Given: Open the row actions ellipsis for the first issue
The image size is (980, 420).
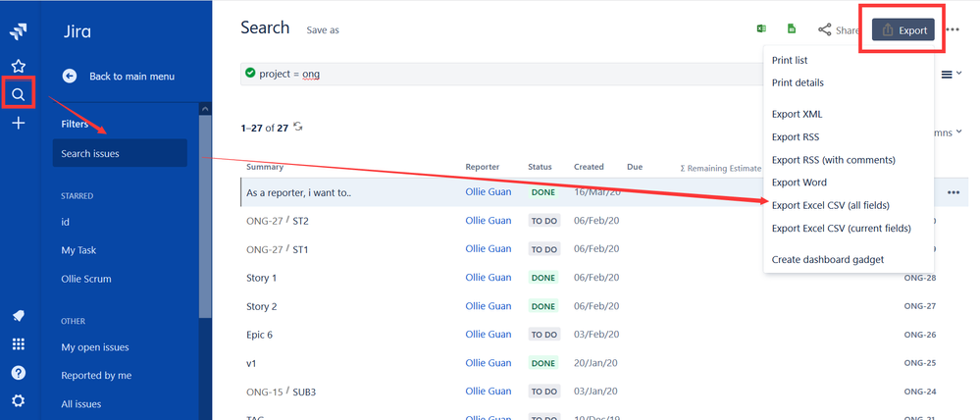Looking at the screenshot, I should pos(954,192).
